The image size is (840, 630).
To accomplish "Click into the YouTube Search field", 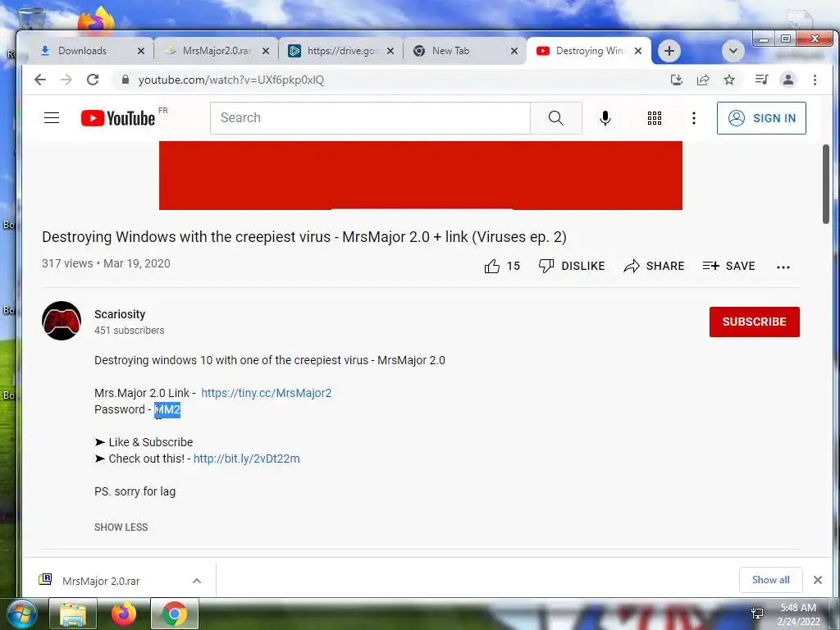I will coord(370,118).
